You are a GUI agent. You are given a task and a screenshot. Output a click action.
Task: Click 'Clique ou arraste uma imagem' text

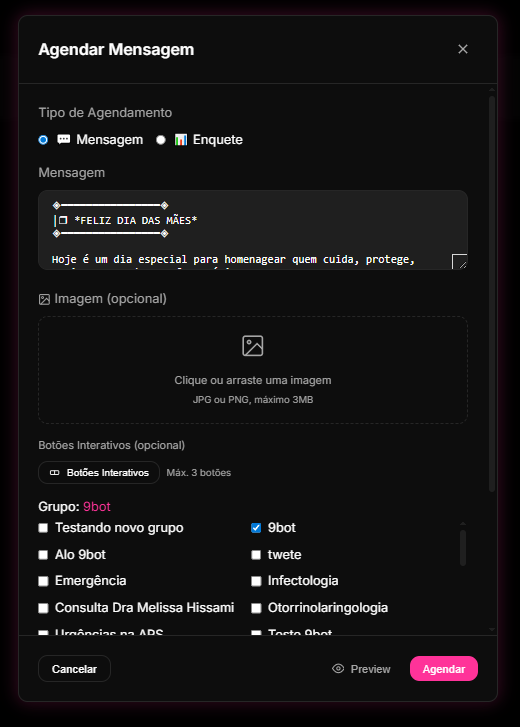(x=253, y=380)
